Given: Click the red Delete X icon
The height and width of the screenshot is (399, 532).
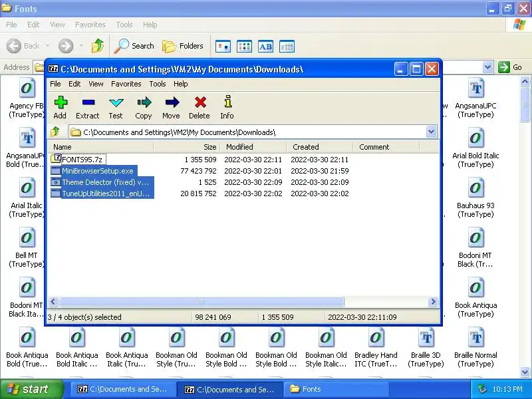Looking at the screenshot, I should tap(200, 102).
